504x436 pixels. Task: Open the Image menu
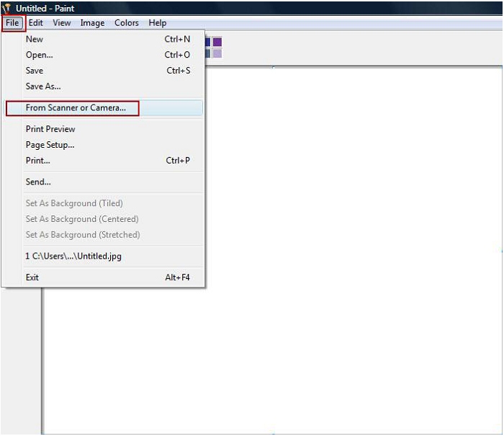click(x=92, y=23)
